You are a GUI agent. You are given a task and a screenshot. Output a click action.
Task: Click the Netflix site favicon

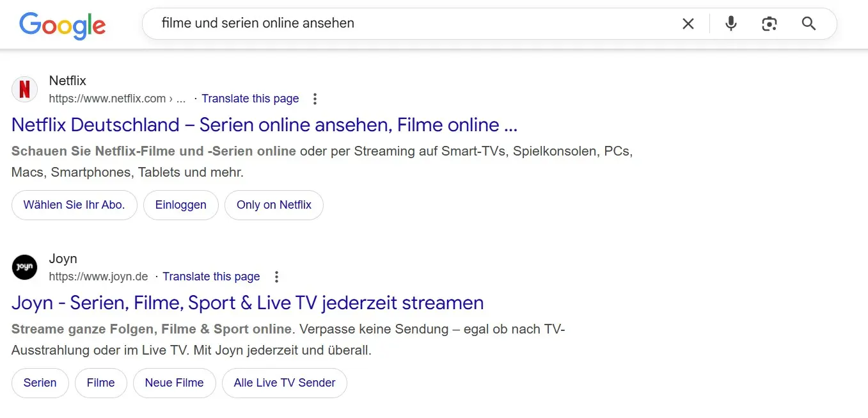[24, 89]
